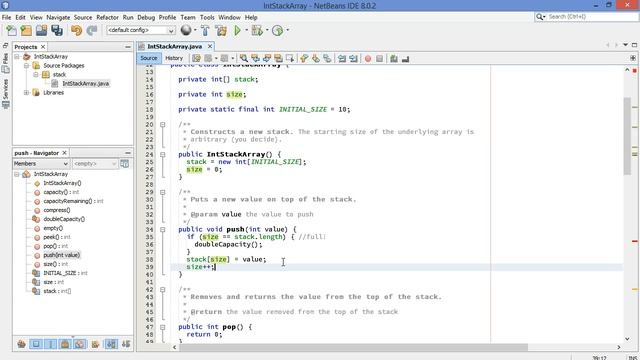
Task: Click Toggle Bookmark icon in editor toolbar
Action: point(327,59)
